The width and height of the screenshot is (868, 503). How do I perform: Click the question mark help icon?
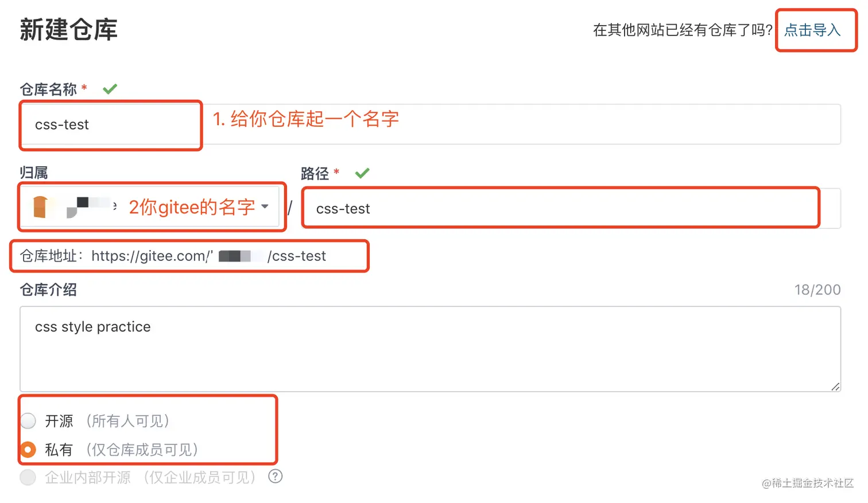pyautogui.click(x=276, y=477)
